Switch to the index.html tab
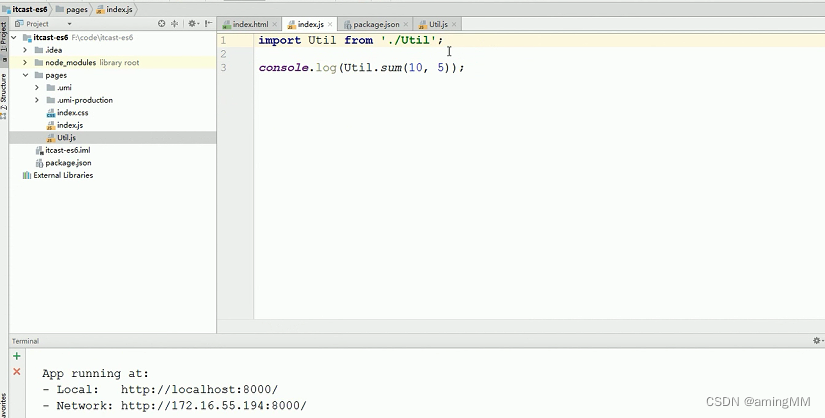 point(250,24)
